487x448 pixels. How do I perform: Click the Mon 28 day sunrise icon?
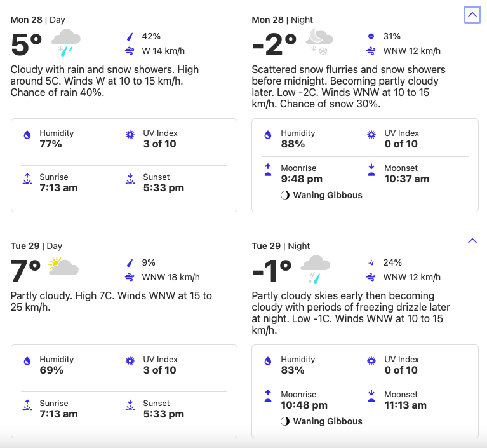tap(27, 179)
